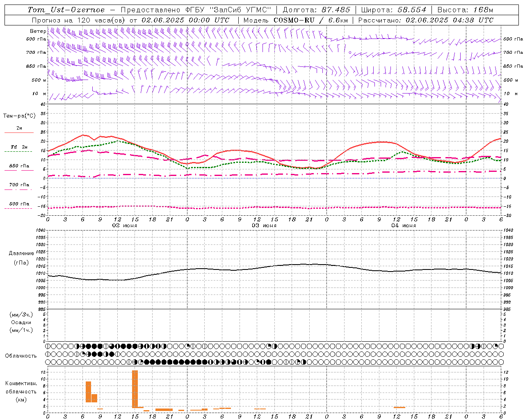Click the Ветер panel label

(38, 31)
